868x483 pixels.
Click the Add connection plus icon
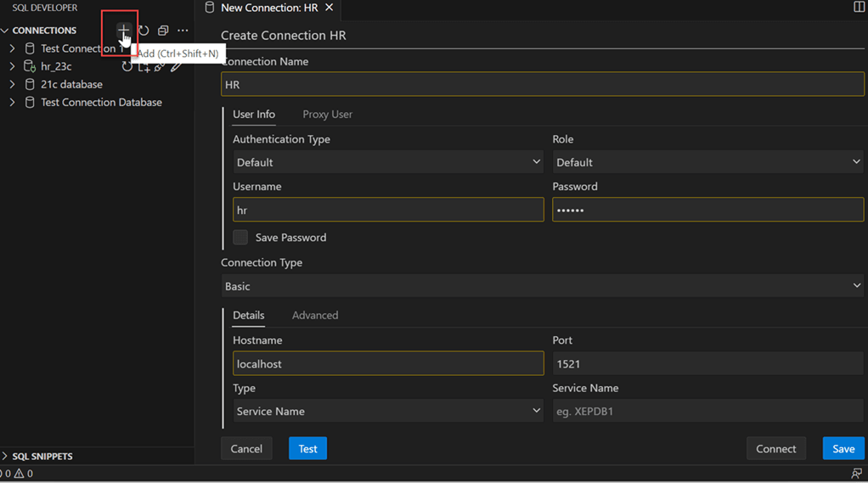click(x=124, y=31)
